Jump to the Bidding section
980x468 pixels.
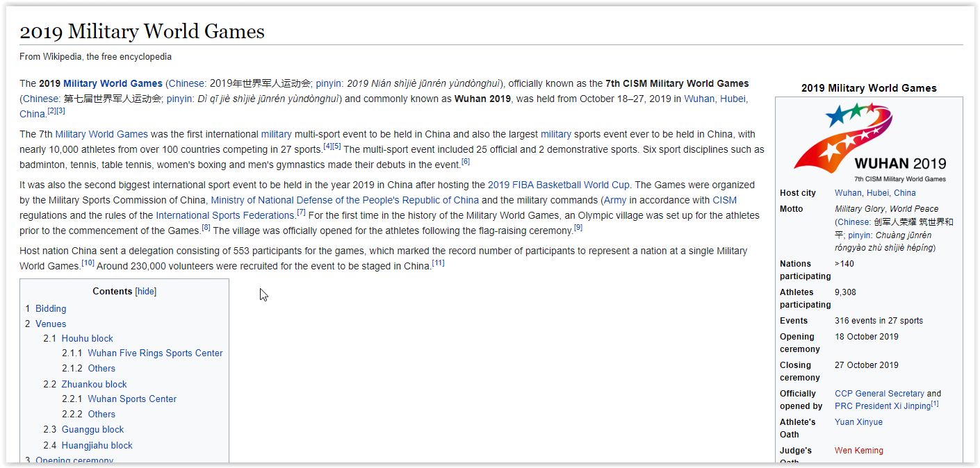(51, 308)
